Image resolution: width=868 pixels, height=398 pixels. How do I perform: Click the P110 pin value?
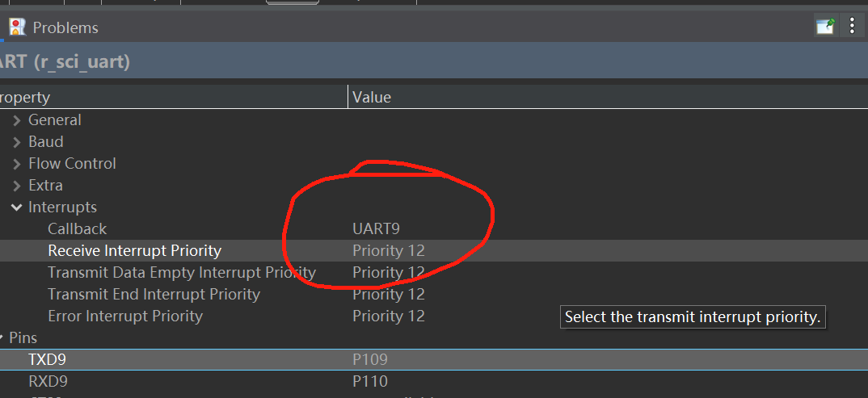[x=370, y=381]
